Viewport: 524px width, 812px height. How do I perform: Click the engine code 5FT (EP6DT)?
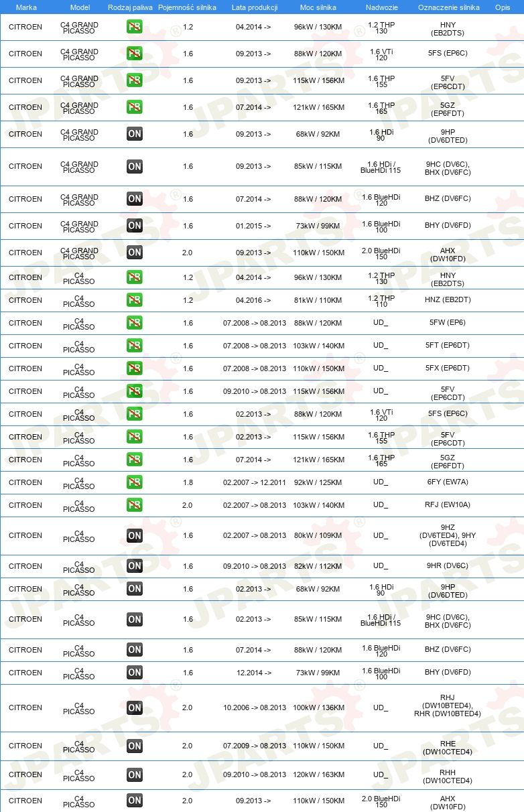(448, 346)
